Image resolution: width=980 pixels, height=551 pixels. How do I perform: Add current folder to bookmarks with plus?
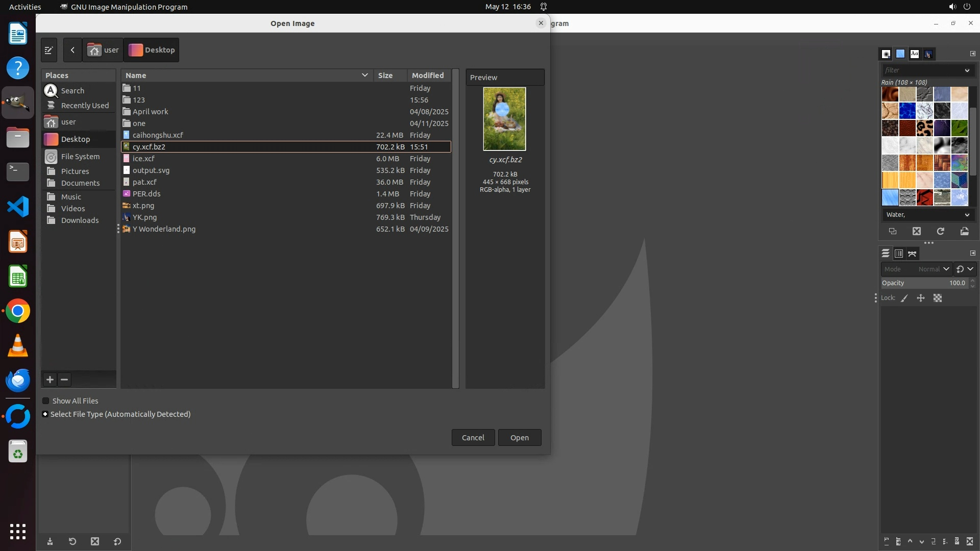(50, 380)
